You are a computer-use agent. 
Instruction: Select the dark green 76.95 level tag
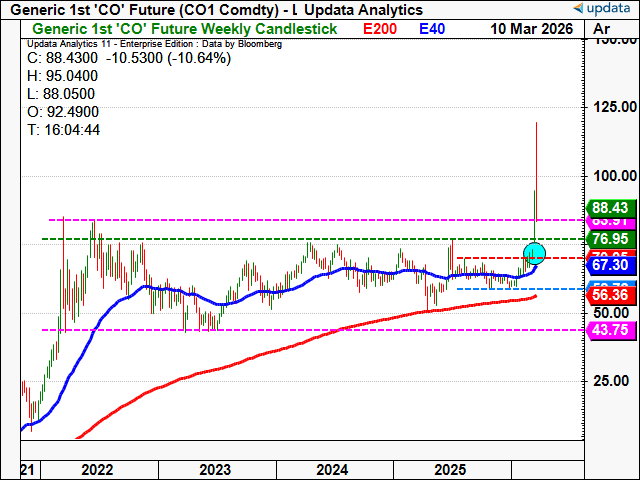[x=611, y=239]
